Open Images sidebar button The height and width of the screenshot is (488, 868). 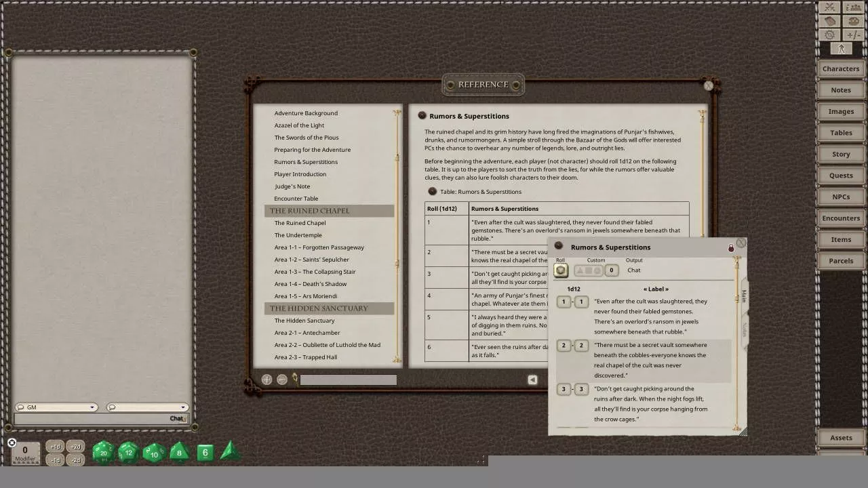click(x=841, y=111)
